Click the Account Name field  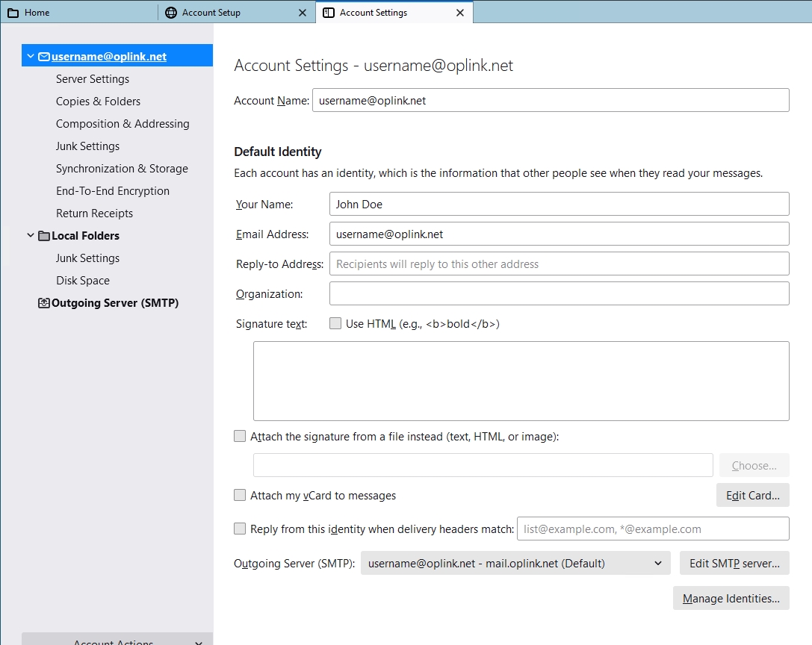coord(551,101)
